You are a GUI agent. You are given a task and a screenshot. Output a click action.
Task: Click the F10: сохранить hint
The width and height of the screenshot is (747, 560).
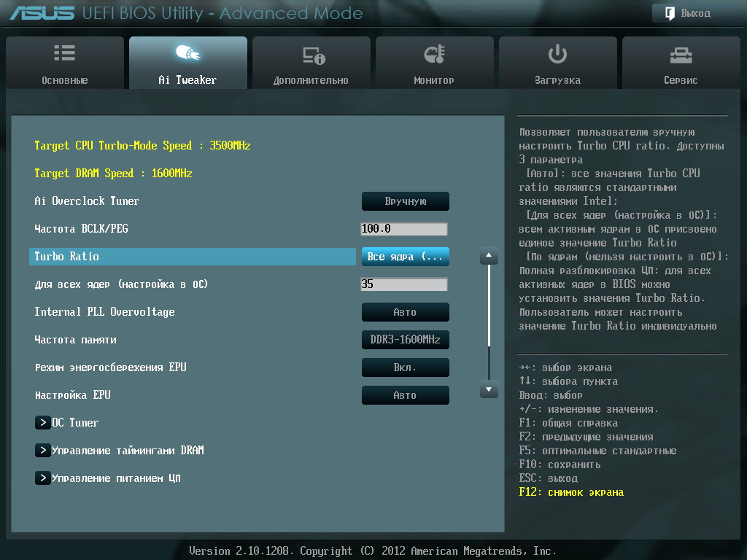pos(560,464)
